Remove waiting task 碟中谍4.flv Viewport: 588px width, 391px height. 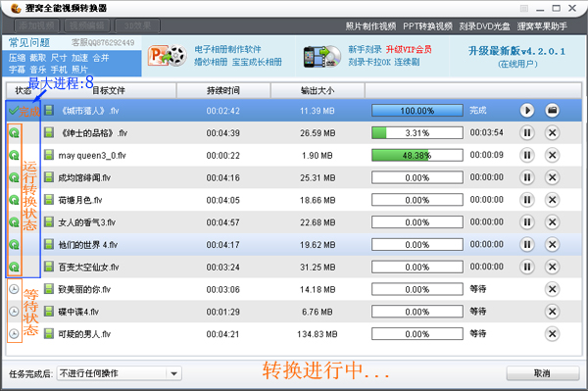(x=552, y=312)
